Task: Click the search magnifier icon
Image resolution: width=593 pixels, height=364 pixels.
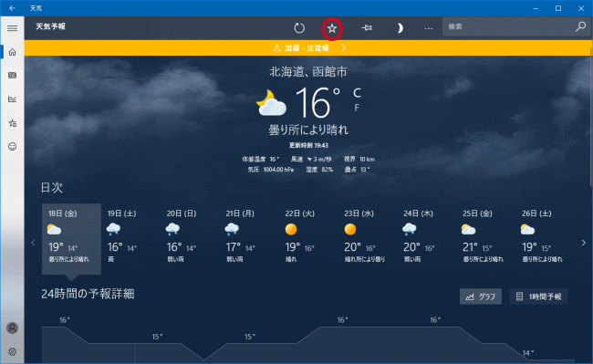Action: pos(580,26)
